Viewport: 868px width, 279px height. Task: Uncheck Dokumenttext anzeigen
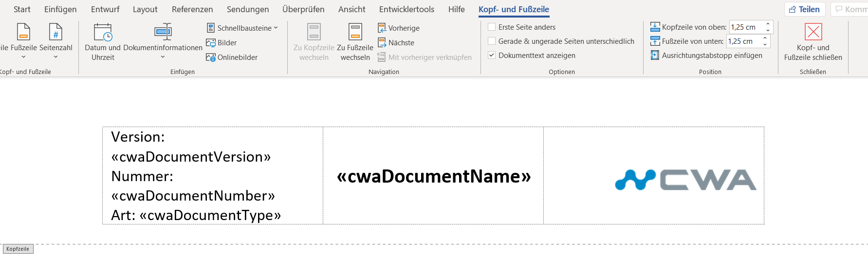point(492,56)
